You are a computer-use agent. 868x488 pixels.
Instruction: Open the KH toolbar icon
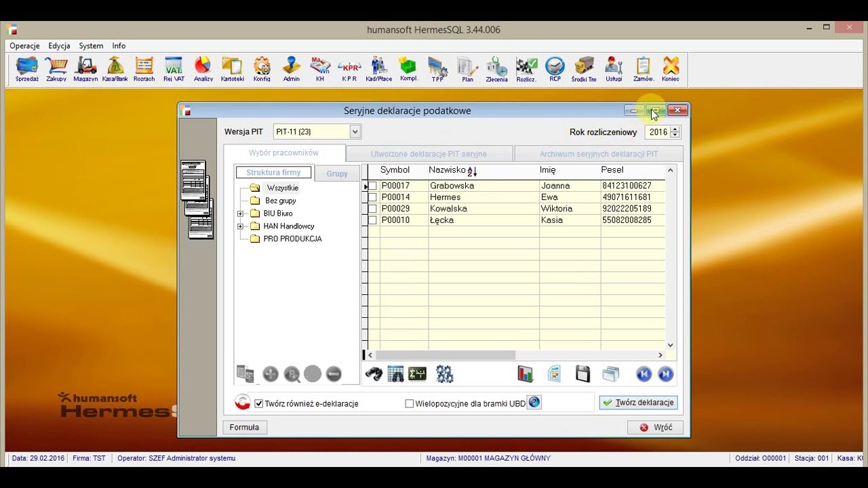click(320, 70)
